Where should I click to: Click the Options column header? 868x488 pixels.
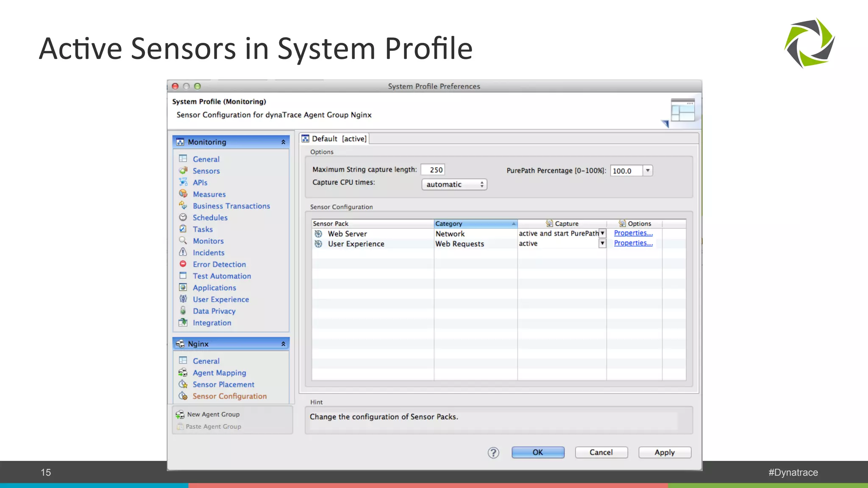point(634,224)
